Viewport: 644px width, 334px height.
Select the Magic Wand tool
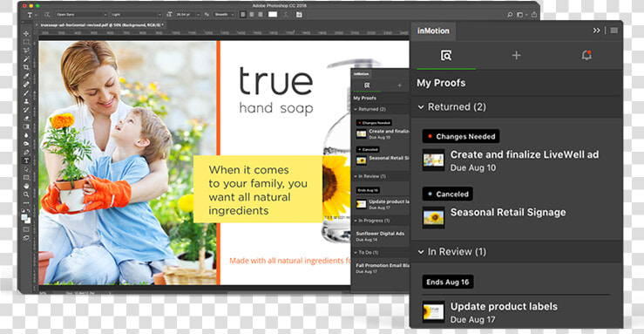pyautogui.click(x=26, y=58)
